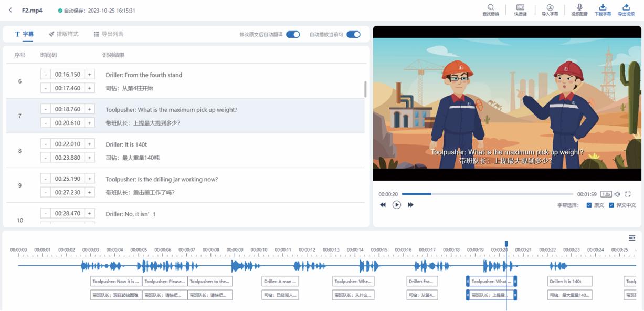Uncheck the 译文中文 subtitle checkbox
The width and height of the screenshot is (644, 311).
(611, 205)
